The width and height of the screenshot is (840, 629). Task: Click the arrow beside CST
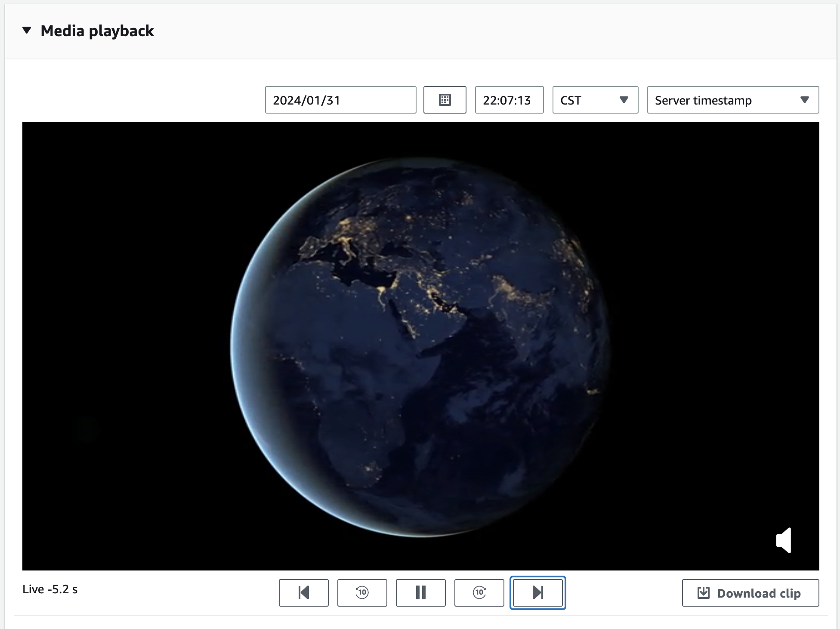624,100
